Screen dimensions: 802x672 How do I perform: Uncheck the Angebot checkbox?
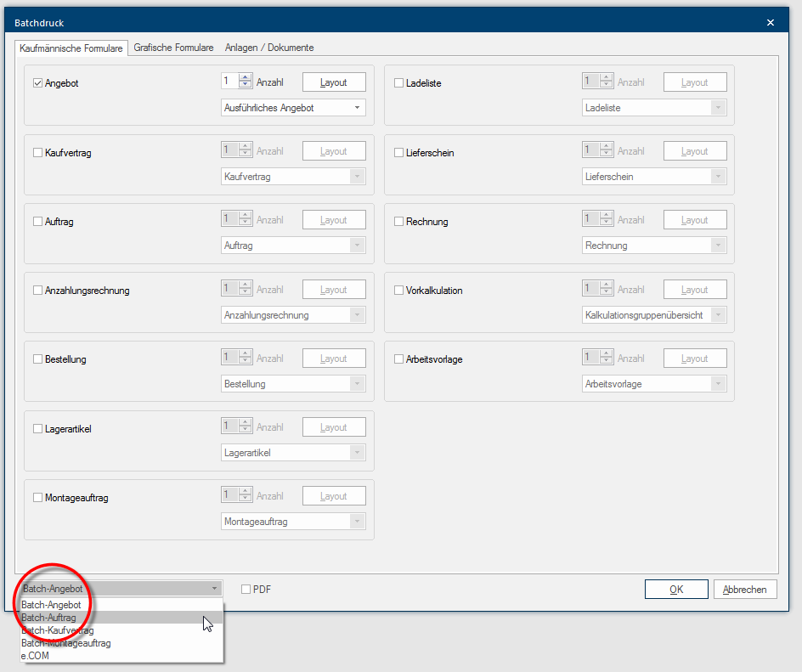click(37, 83)
